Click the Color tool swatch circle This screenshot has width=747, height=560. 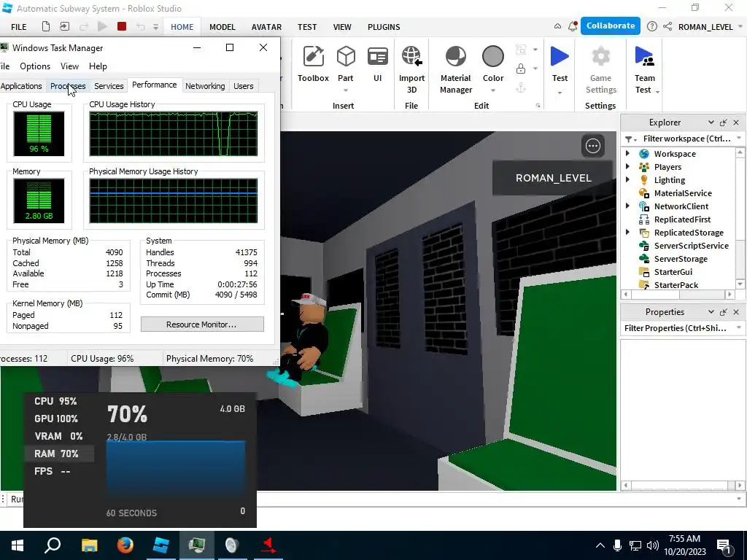[493, 57]
